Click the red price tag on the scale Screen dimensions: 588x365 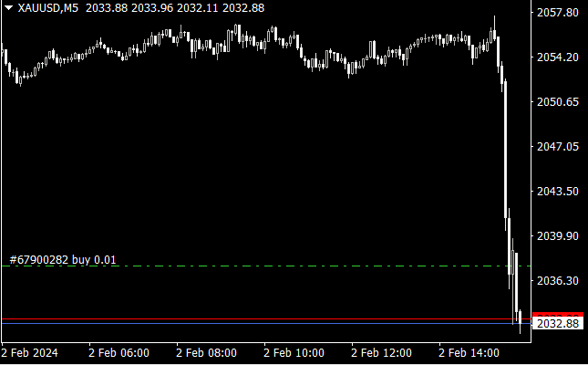click(558, 315)
